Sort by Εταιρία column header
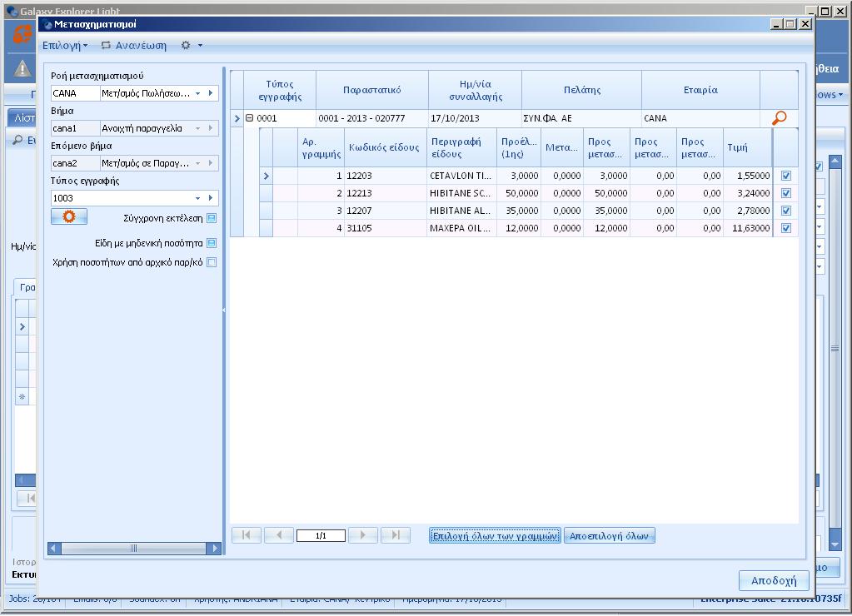 click(x=700, y=90)
